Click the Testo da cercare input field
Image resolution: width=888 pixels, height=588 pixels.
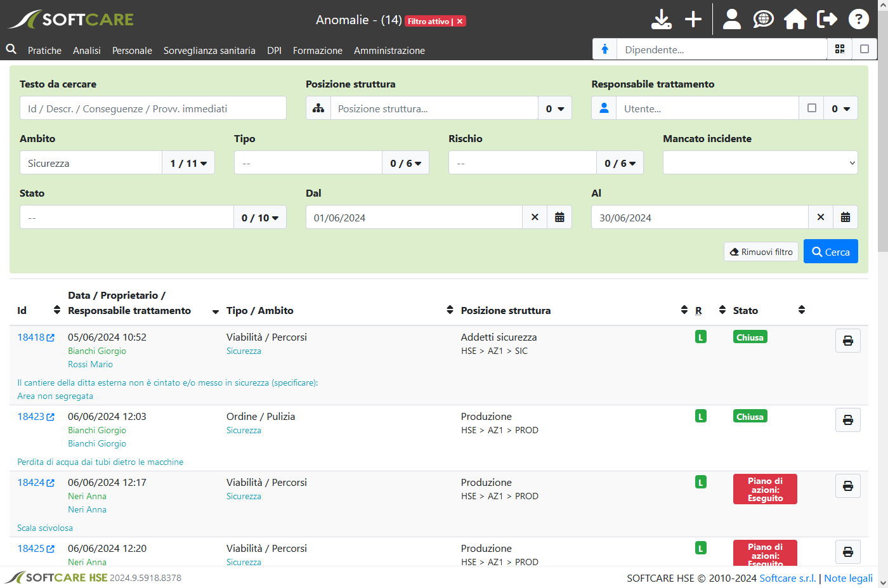coord(153,108)
